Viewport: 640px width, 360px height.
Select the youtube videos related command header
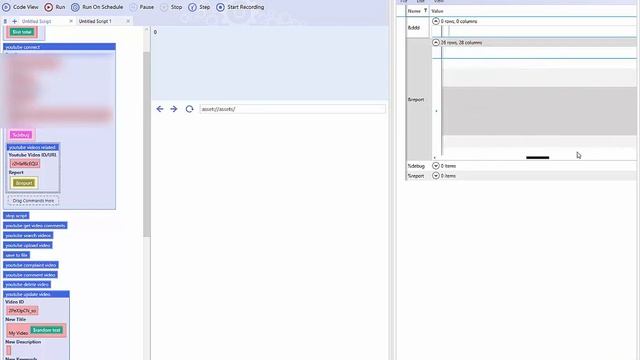(33, 147)
